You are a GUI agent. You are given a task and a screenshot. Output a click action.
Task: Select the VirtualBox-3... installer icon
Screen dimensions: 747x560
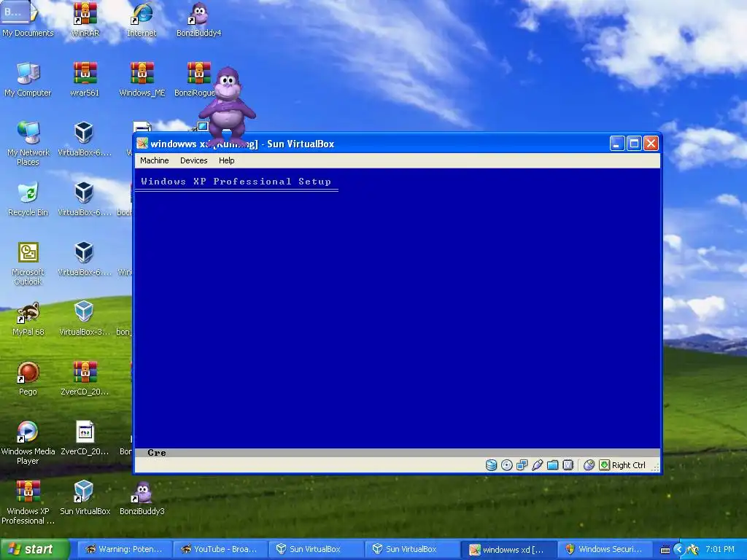click(85, 319)
